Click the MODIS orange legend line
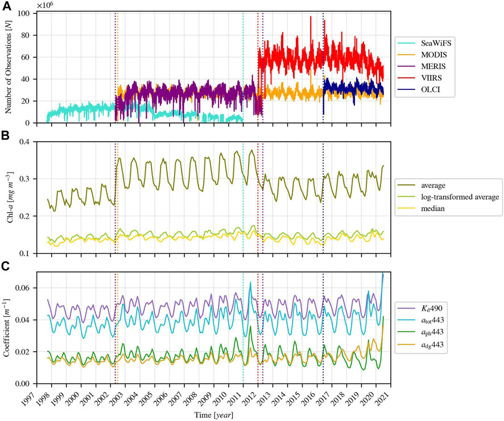This screenshot has height=421, width=504. pos(406,55)
